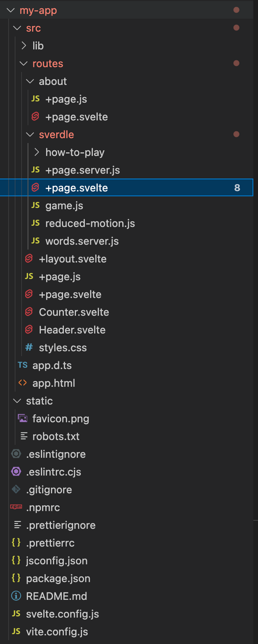Click Svelte icon of Counter.svelte

click(x=29, y=312)
